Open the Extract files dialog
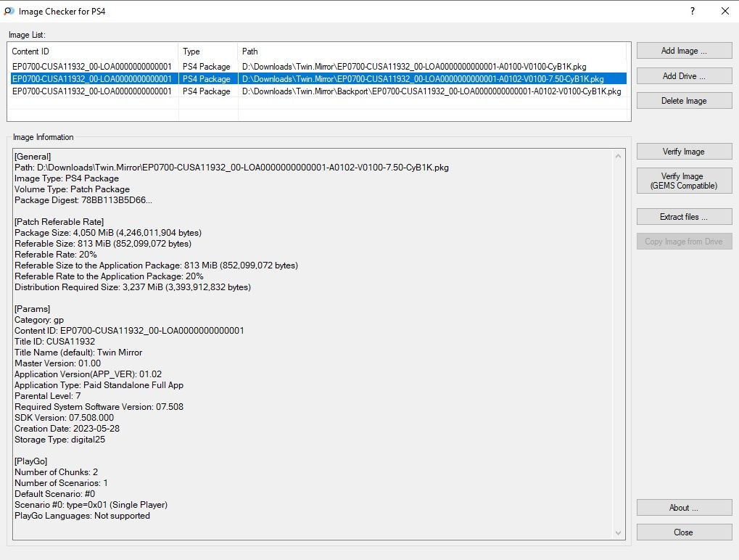The image size is (739, 560). click(684, 217)
